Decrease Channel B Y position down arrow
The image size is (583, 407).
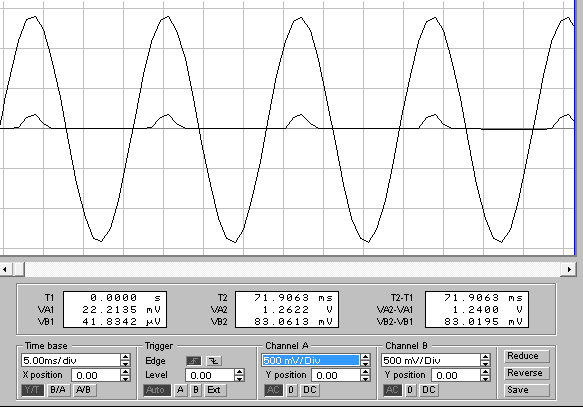[x=485, y=378]
